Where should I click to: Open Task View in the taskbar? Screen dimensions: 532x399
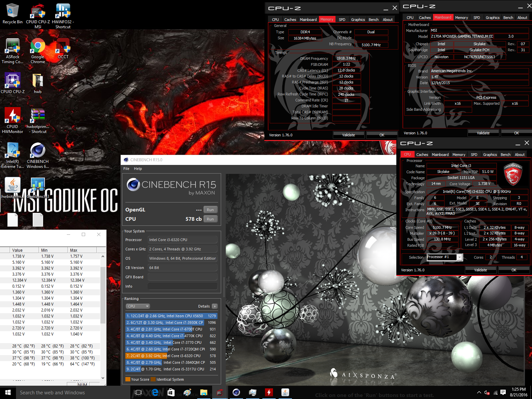pos(138,392)
